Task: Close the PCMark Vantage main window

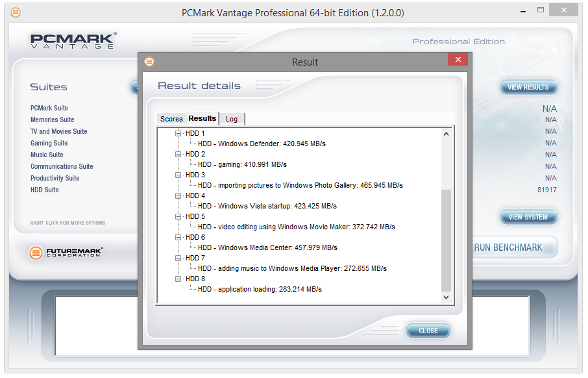Action: [563, 10]
